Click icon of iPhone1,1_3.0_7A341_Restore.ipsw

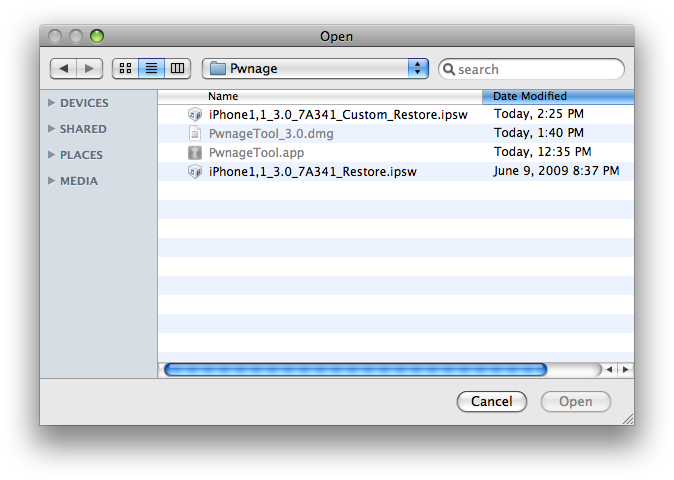[x=195, y=171]
